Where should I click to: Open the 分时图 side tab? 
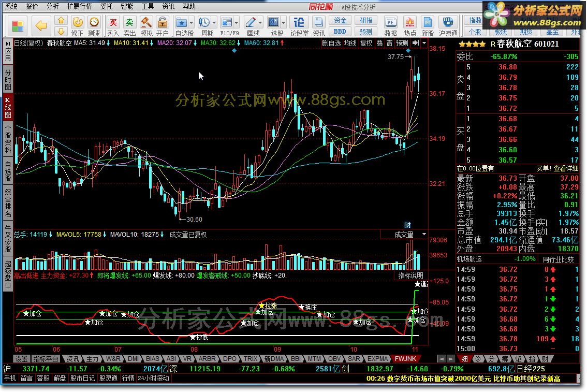pos(8,79)
